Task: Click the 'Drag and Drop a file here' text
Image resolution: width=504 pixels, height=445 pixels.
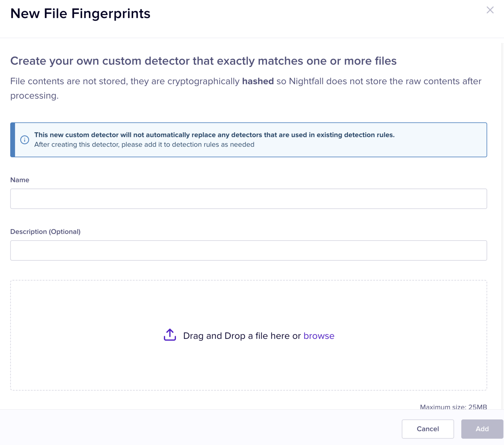Action: [242, 336]
